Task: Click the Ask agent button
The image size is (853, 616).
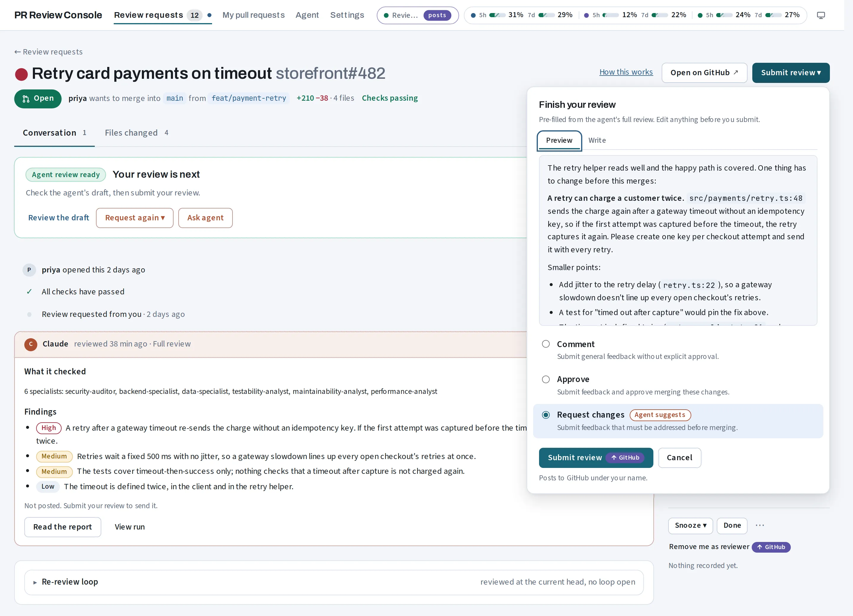Action: point(205,218)
